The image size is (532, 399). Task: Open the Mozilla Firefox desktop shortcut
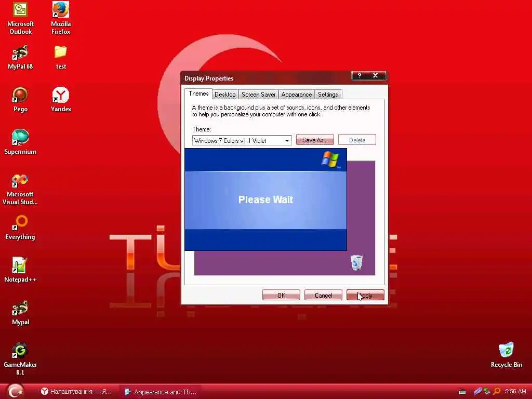coord(61,18)
